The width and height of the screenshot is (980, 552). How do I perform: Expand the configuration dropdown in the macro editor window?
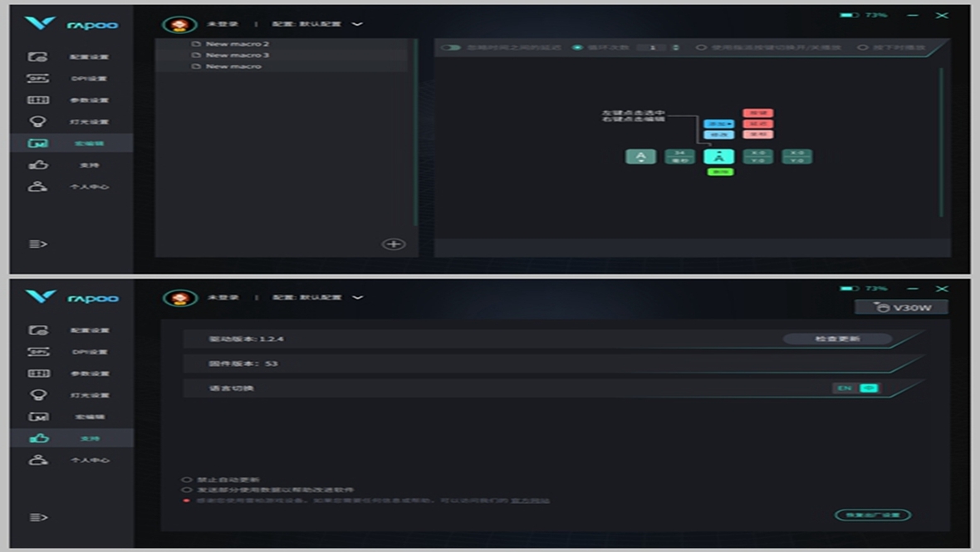pyautogui.click(x=357, y=24)
